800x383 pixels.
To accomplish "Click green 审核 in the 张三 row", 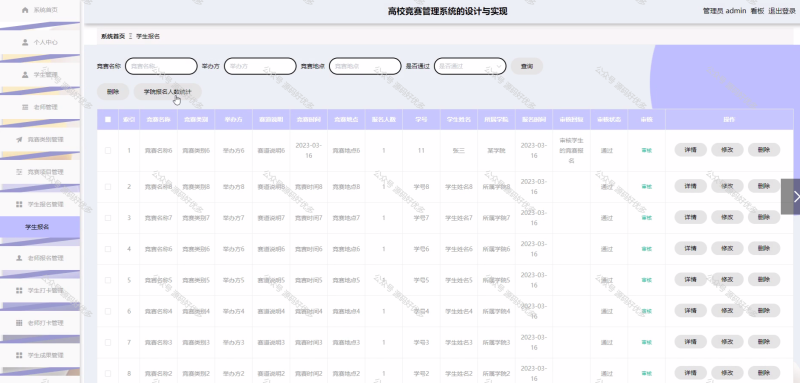I will [x=646, y=150].
